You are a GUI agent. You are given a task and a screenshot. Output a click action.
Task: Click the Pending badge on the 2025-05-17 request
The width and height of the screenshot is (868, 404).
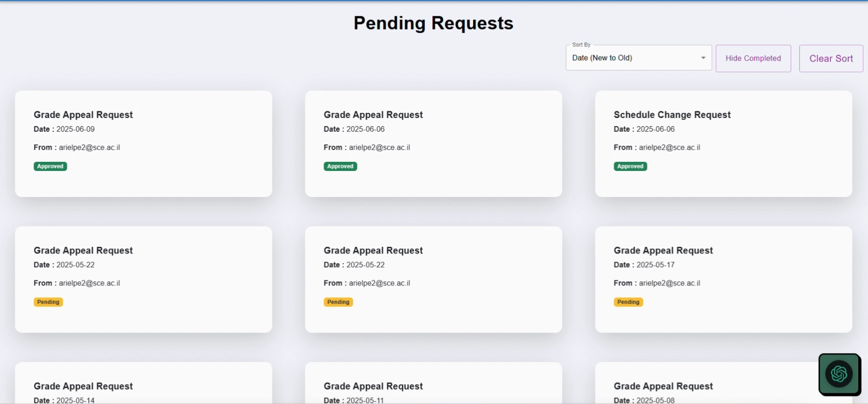628,302
